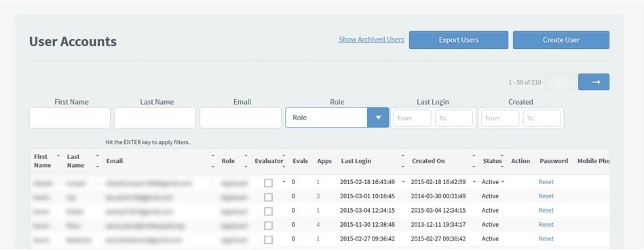Focus the Last Name filter field
This screenshot has width=644, height=250.
click(155, 118)
